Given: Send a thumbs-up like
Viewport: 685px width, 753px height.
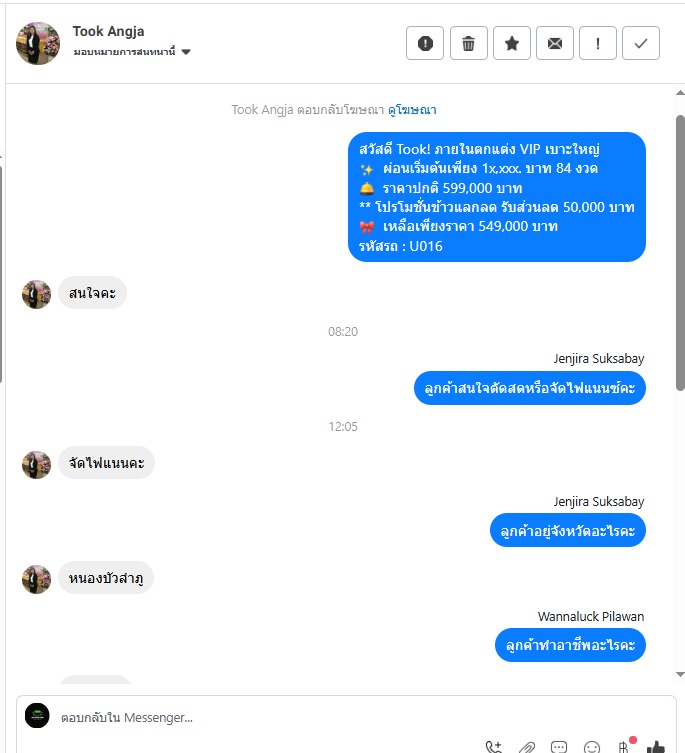Looking at the screenshot, I should (x=656, y=747).
